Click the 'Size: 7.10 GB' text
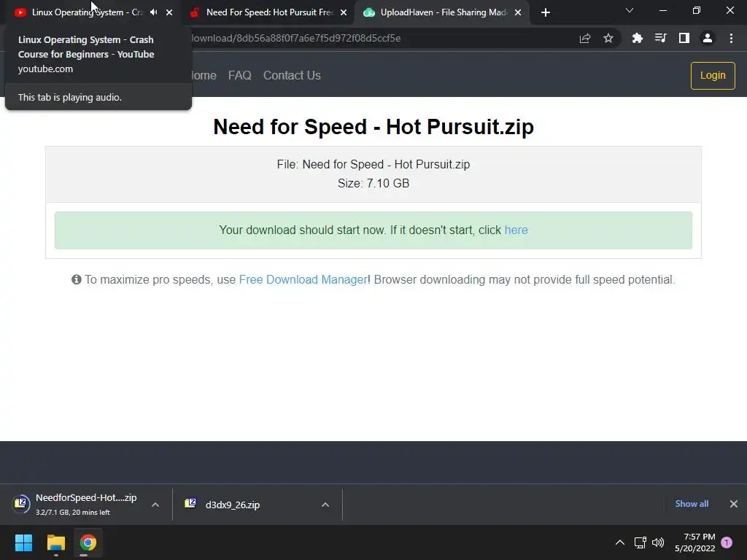 click(x=373, y=183)
